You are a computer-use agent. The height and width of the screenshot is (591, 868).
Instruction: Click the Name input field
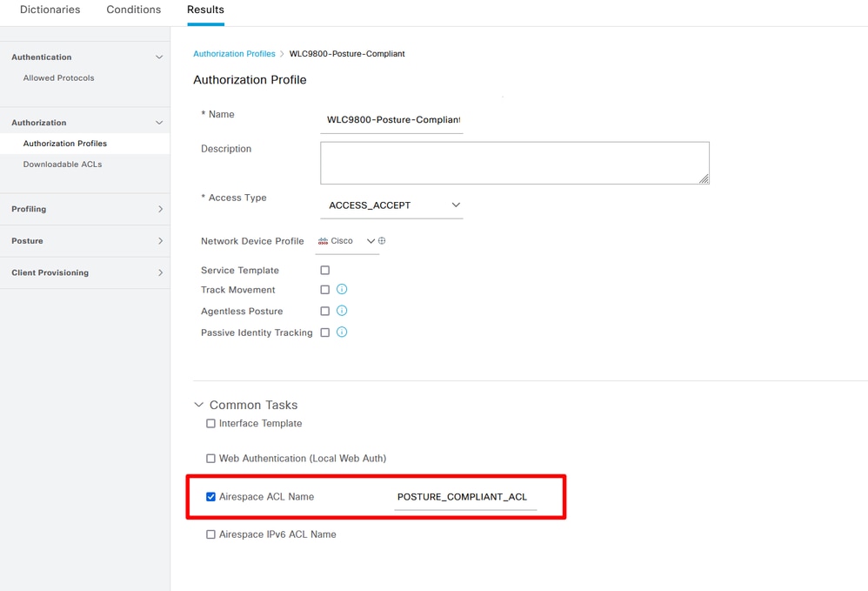[391, 119]
